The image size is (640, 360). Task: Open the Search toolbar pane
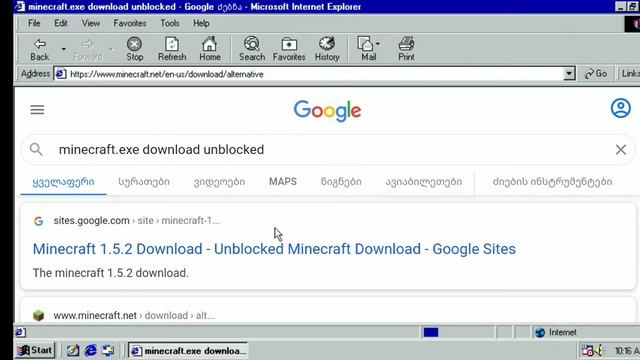pyautogui.click(x=252, y=49)
